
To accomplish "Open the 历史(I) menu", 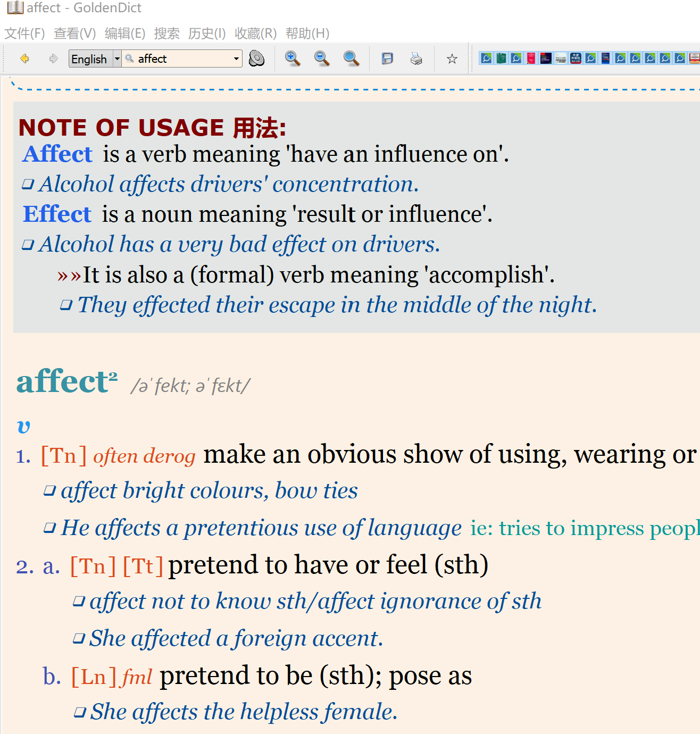I will 207,34.
